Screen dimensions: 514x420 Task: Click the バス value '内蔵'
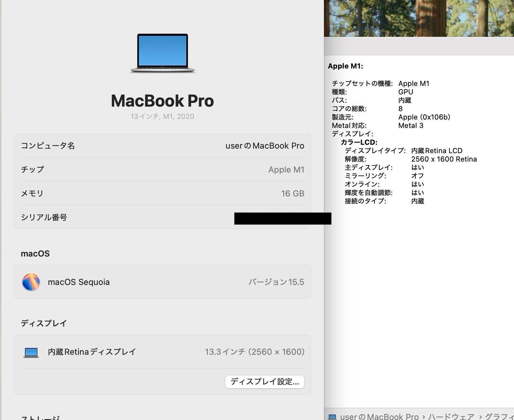405,100
